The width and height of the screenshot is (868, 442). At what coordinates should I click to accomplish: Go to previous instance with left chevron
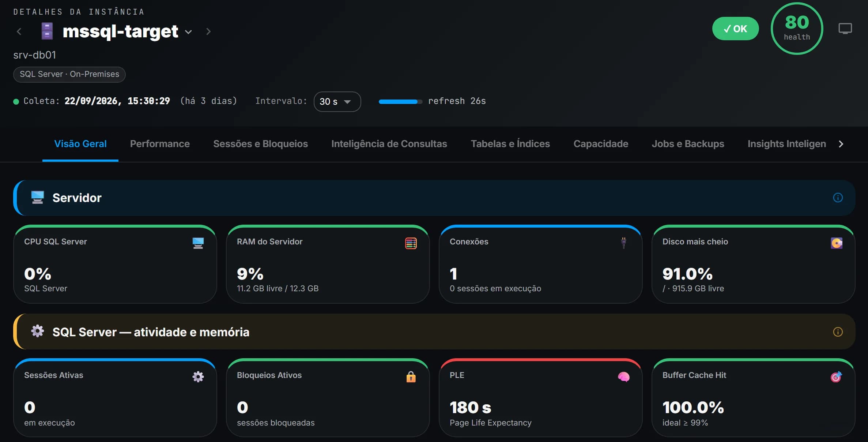coord(19,31)
